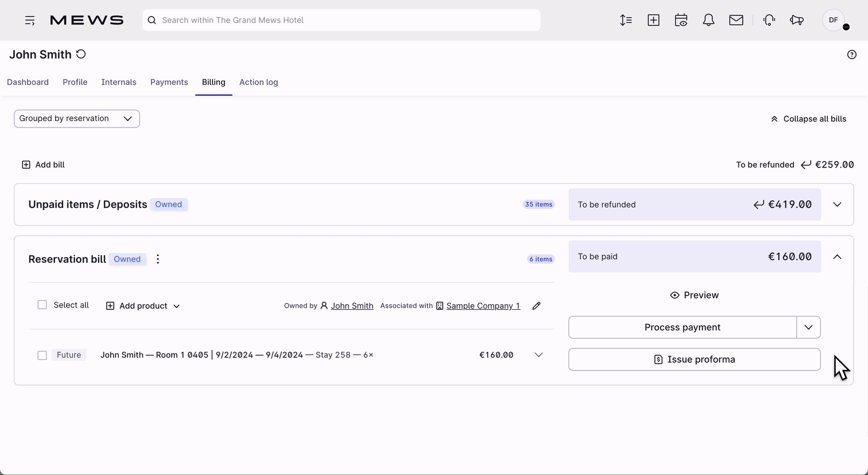Image resolution: width=868 pixels, height=475 pixels.
Task: Click the 35 items badge
Action: pyautogui.click(x=538, y=204)
